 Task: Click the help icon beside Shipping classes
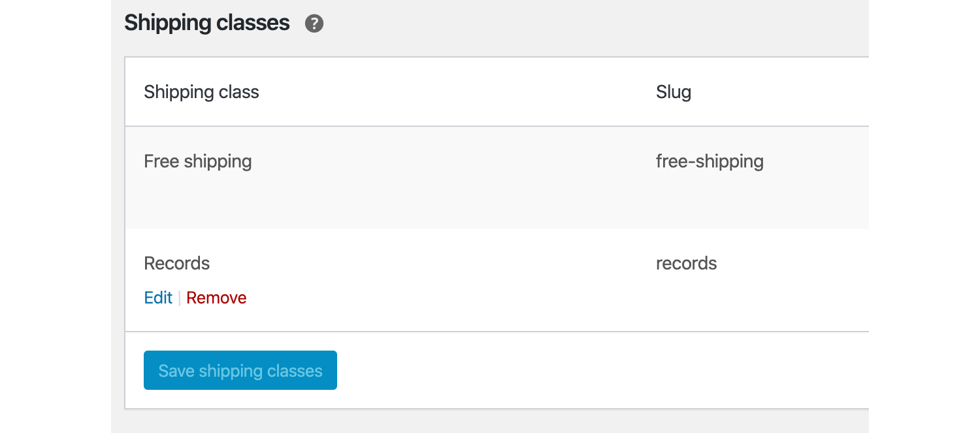[314, 24]
